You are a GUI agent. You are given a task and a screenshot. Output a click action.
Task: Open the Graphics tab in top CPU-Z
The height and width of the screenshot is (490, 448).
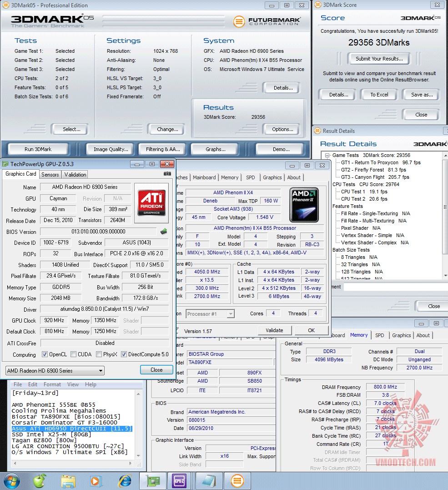click(272, 177)
